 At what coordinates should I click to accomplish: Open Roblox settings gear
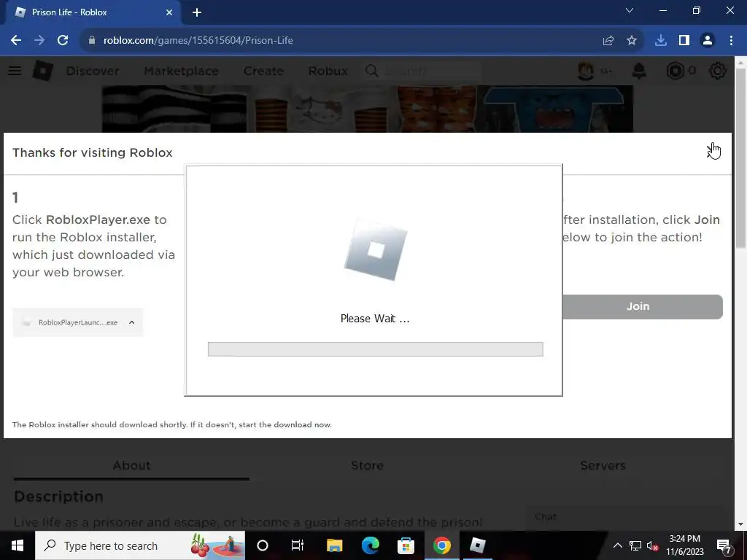(x=718, y=71)
